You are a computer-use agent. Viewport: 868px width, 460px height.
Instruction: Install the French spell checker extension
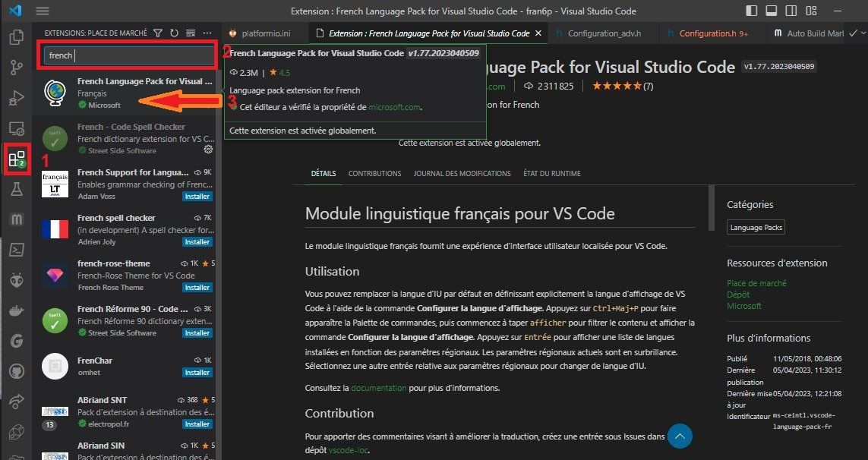click(x=197, y=242)
